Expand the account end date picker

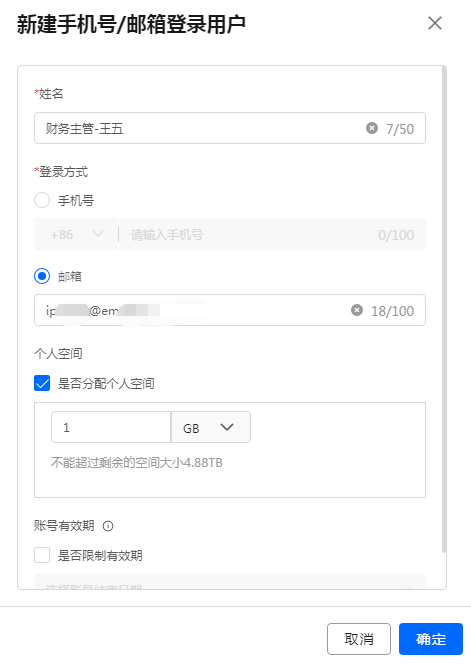coord(230,582)
